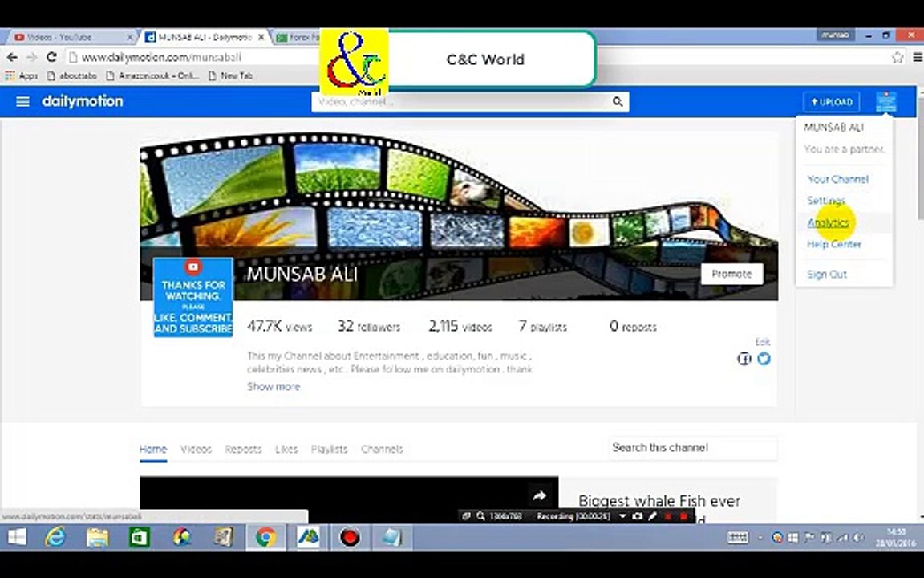Click the browser address bar URL
Screen dimensions: 924x578
click(x=161, y=57)
